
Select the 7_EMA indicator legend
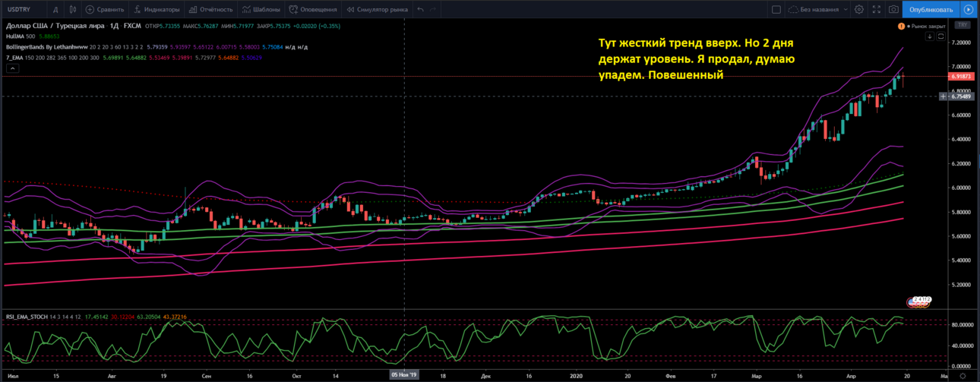[15, 58]
